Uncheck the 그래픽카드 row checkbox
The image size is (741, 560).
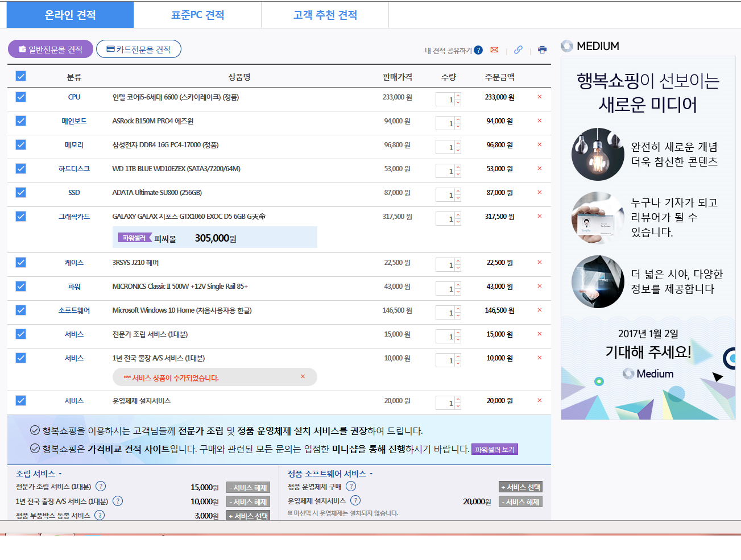tap(21, 217)
